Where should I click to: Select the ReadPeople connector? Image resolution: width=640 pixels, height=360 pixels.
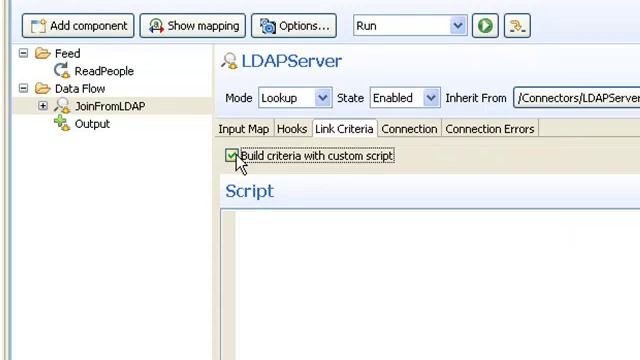pos(104,71)
